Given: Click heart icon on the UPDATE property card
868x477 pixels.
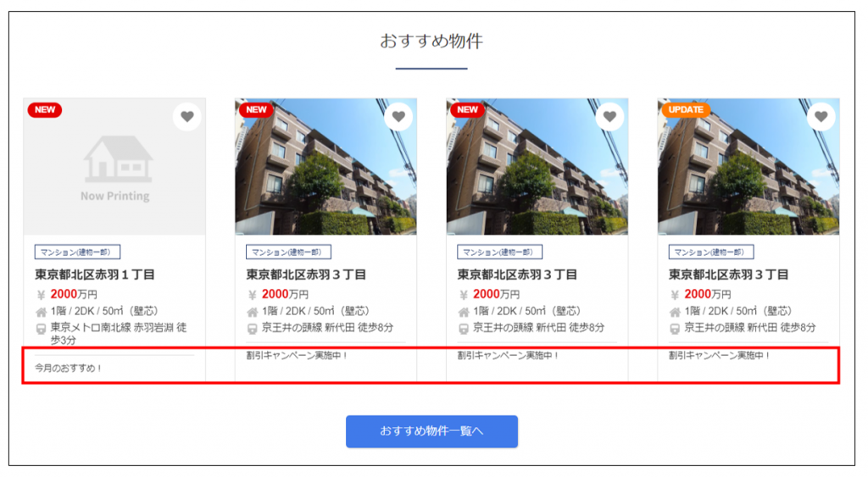Looking at the screenshot, I should pyautogui.click(x=821, y=117).
